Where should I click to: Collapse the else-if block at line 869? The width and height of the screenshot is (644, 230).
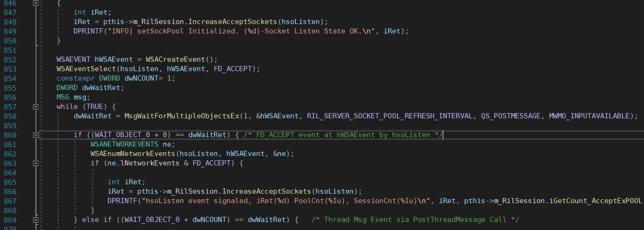36,220
